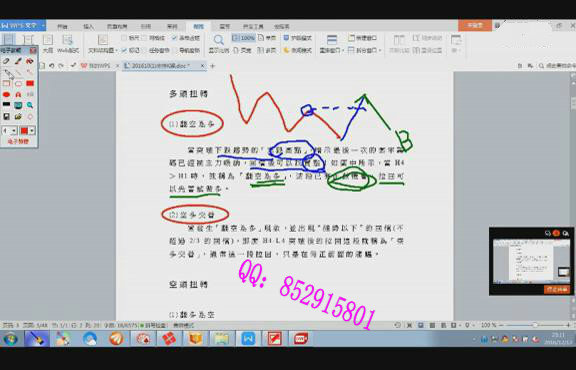Viewport: 576px width, 370px height.
Task: Open the zoom ratio magnifier button
Action: (219, 44)
